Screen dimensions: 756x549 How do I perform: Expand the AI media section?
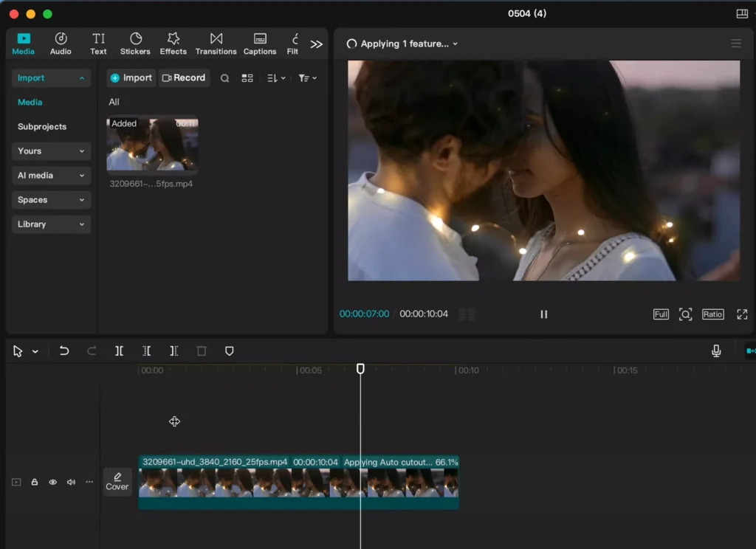[51, 176]
